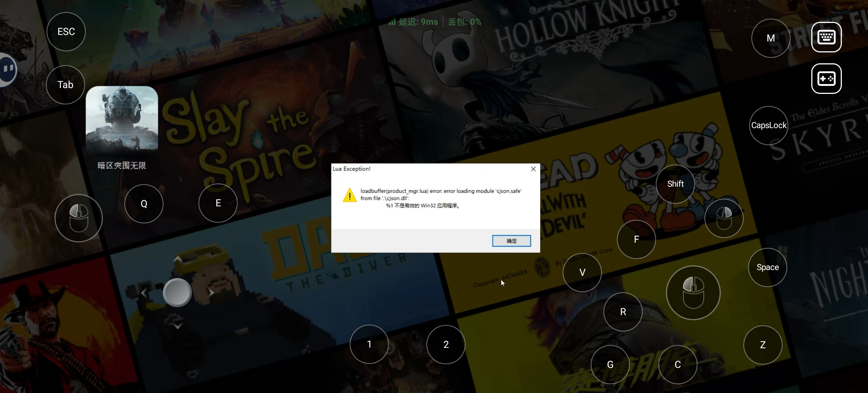The image size is (868, 393).
Task: Click the 暗区突围无限 game title label
Action: [122, 166]
